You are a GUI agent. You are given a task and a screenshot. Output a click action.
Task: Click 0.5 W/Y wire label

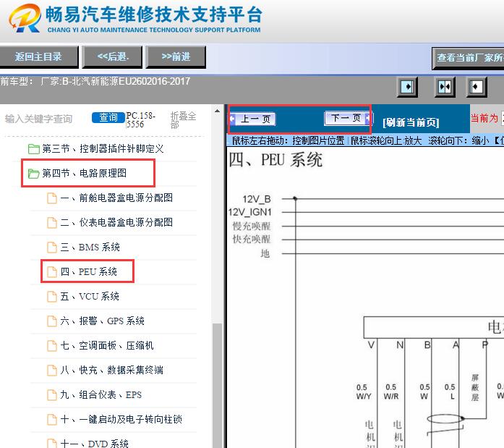pyautogui.click(x=363, y=392)
